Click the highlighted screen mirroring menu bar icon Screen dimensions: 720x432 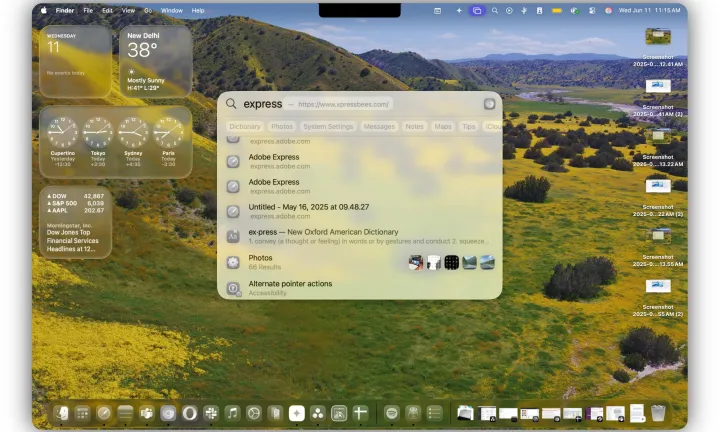pos(477,10)
